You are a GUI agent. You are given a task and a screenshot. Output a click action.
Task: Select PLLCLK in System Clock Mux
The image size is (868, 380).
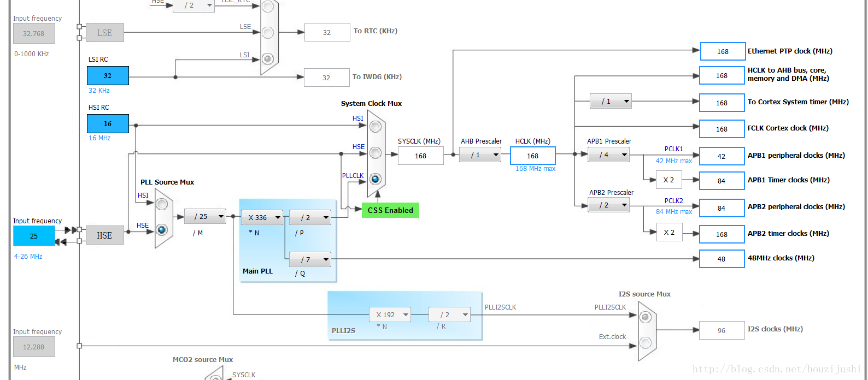click(x=376, y=179)
